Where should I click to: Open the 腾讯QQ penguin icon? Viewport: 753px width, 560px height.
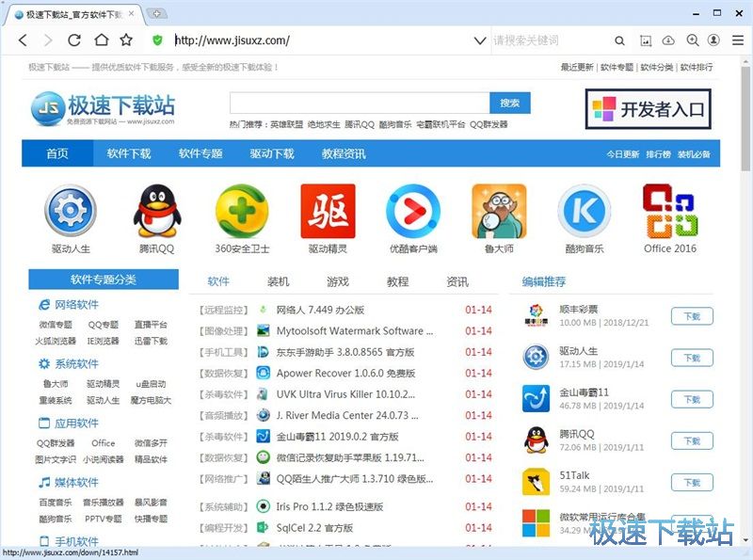(x=156, y=211)
